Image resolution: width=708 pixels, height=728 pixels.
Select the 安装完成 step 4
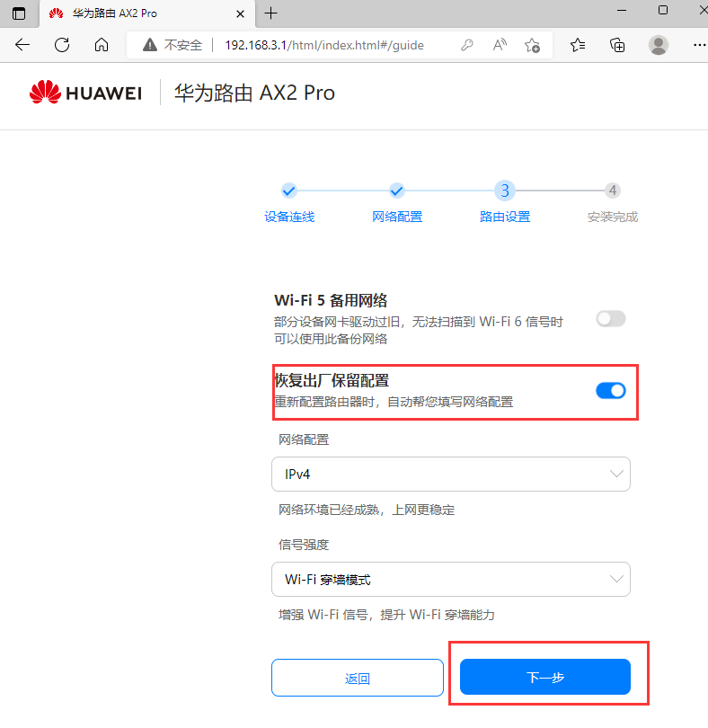[x=613, y=202]
